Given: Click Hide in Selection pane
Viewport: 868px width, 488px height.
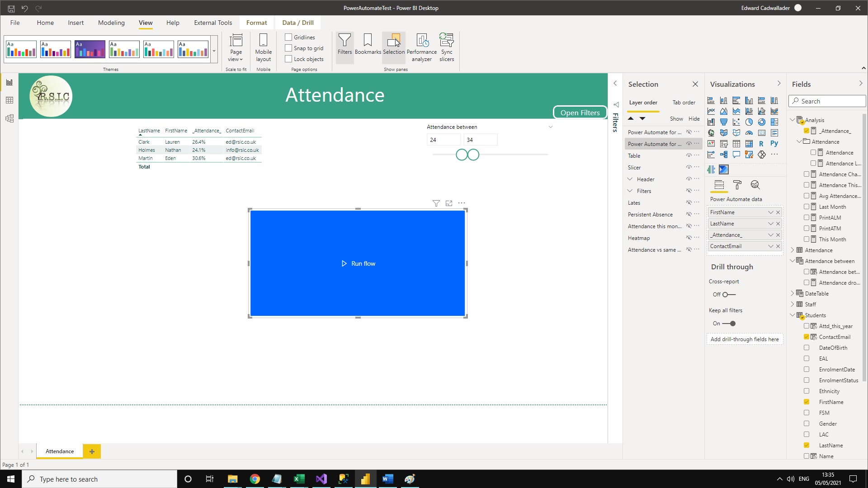Looking at the screenshot, I should point(694,119).
